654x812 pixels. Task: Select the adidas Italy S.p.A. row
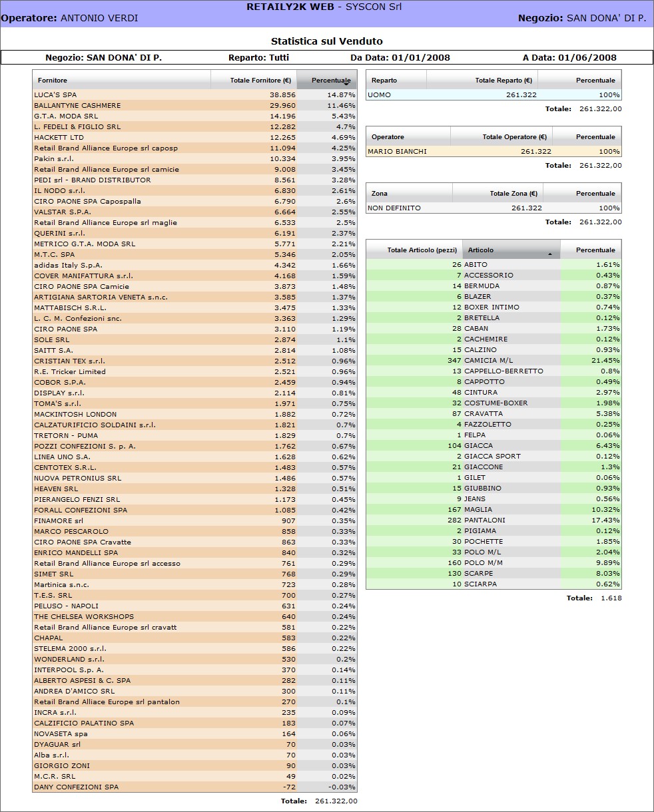click(195, 266)
